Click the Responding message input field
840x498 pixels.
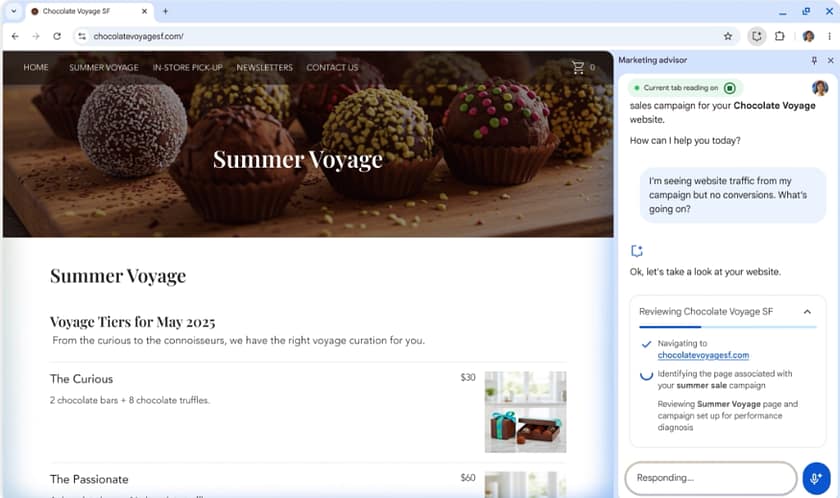coord(710,478)
